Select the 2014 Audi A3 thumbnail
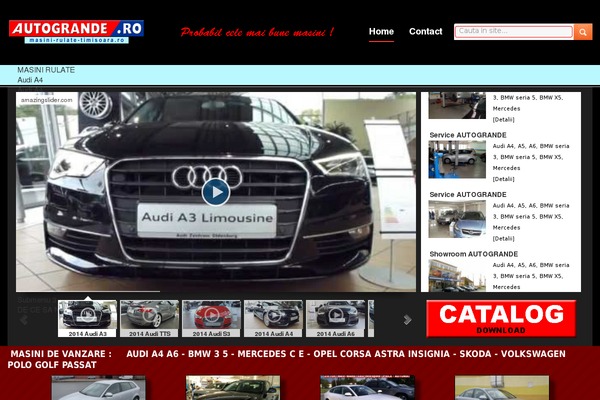The width and height of the screenshot is (600, 400). (x=88, y=318)
